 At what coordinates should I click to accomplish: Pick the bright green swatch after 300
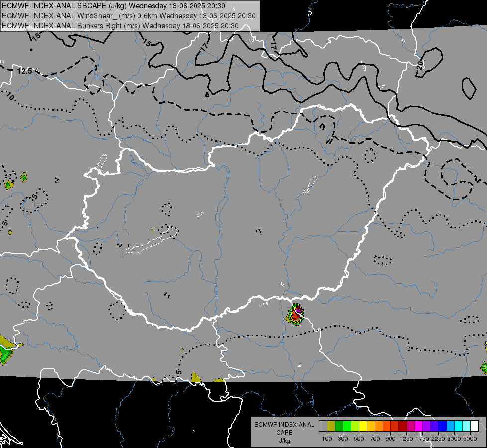coord(347,426)
